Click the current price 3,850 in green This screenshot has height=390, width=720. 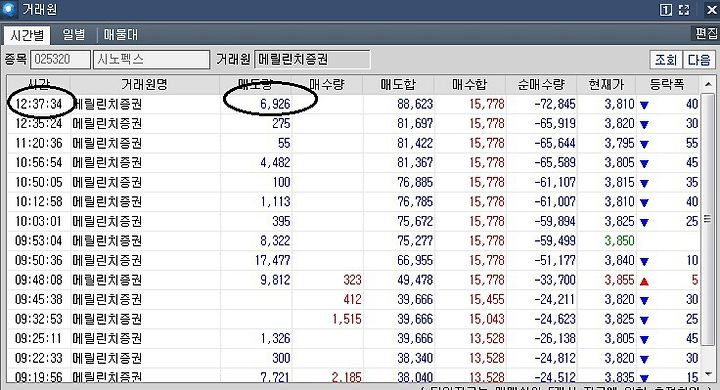point(619,241)
